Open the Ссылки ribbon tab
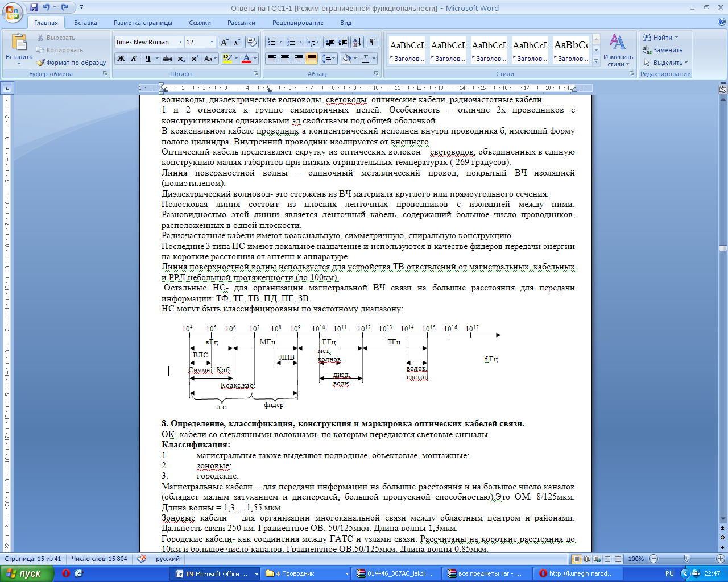The width and height of the screenshot is (728, 582). tap(200, 23)
